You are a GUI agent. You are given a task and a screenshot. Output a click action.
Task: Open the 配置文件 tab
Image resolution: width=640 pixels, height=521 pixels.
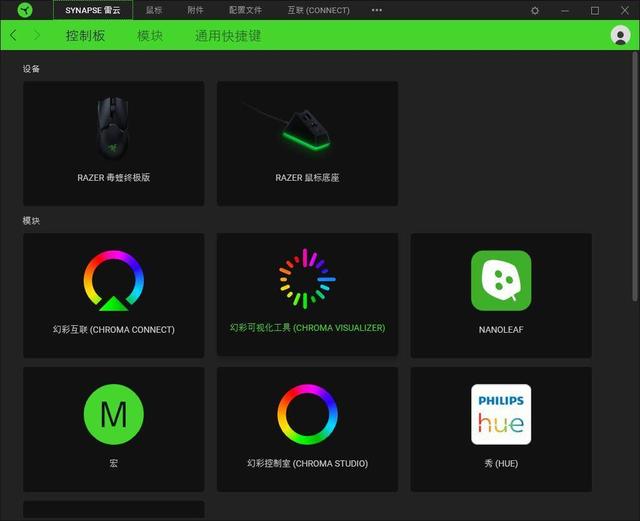click(x=245, y=10)
